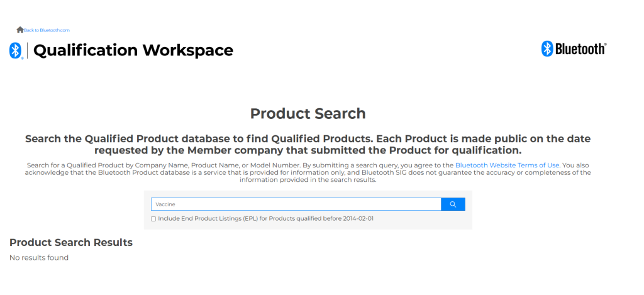This screenshot has height=295, width=644.
Task: Click the 2014-02-01 date in the checkbox label
Action: 358,219
